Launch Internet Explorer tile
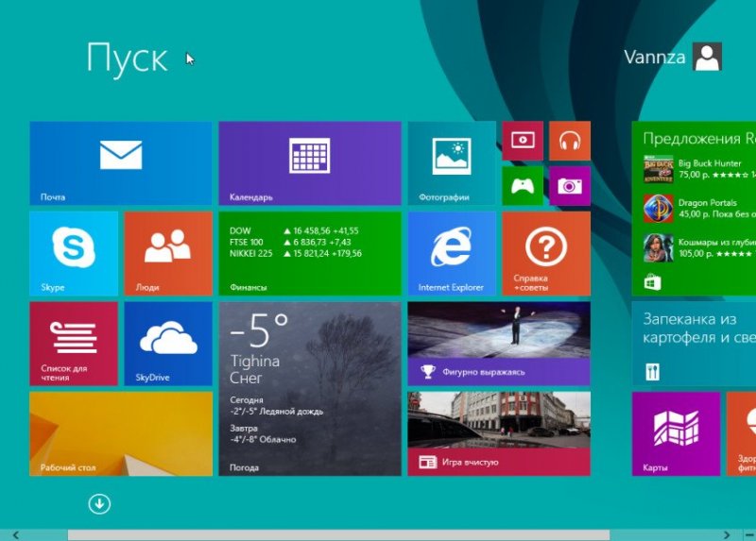 452,253
